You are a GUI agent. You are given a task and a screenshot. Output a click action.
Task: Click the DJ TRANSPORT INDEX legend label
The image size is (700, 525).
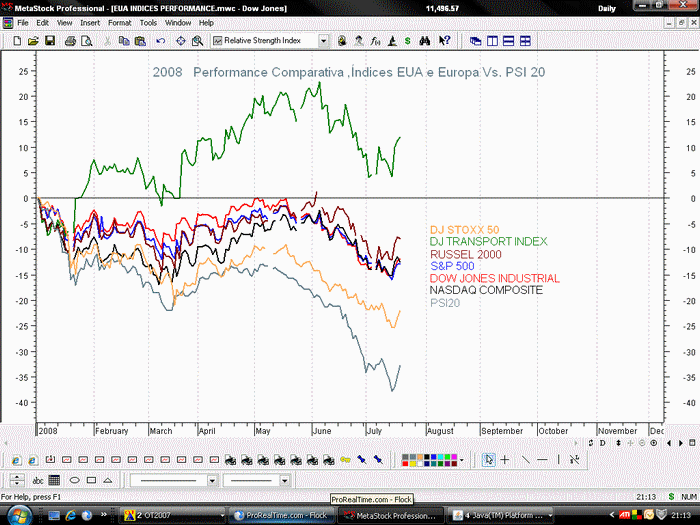(488, 242)
